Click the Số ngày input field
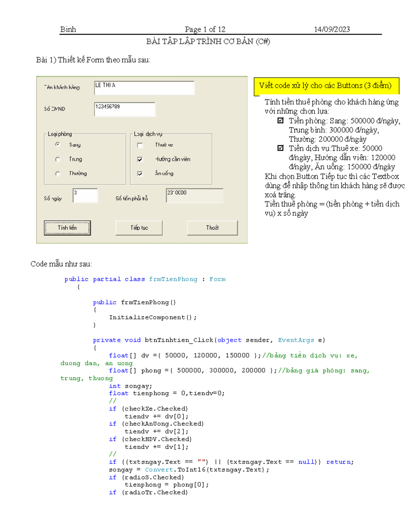Screen dimensions: 411x532 (x=85, y=196)
